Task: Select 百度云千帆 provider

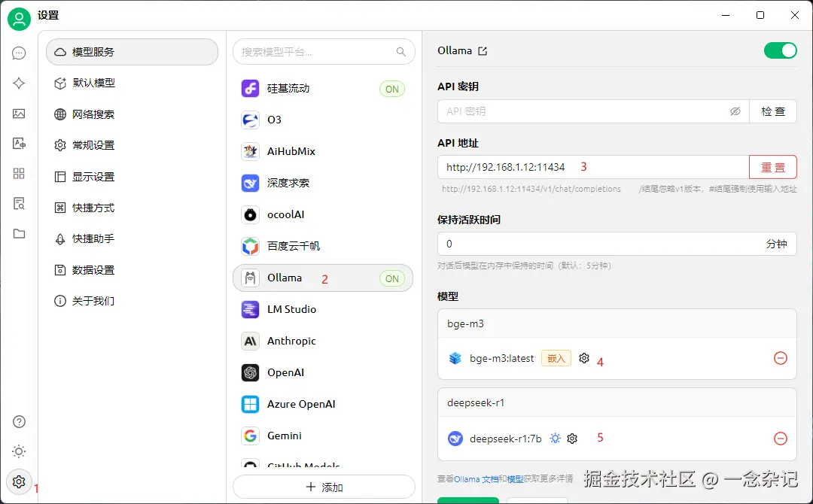Action: pyautogui.click(x=323, y=246)
